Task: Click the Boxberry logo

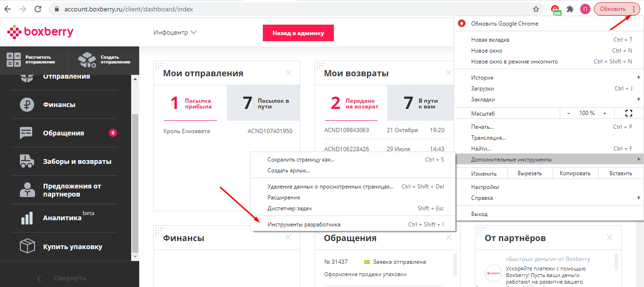Action: tap(40, 32)
